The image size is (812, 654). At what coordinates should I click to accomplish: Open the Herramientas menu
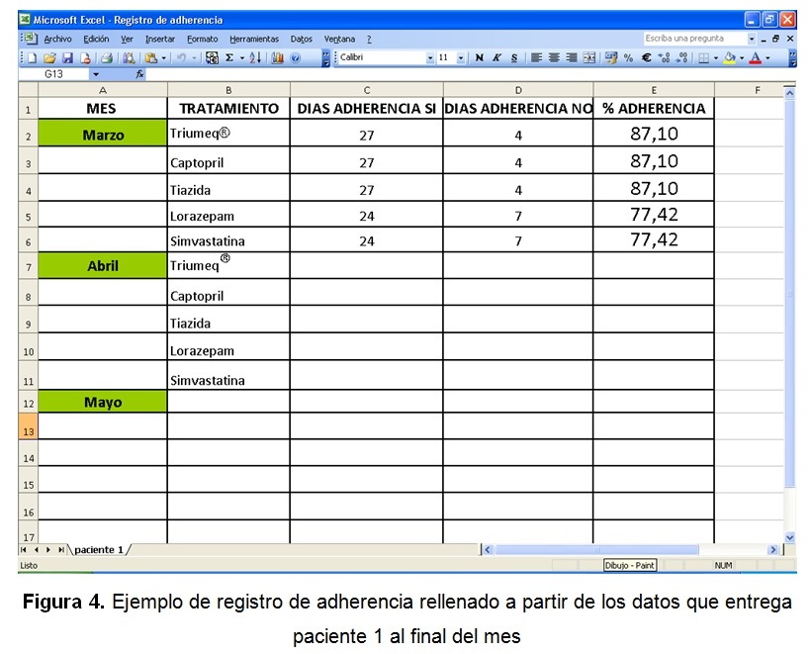254,39
